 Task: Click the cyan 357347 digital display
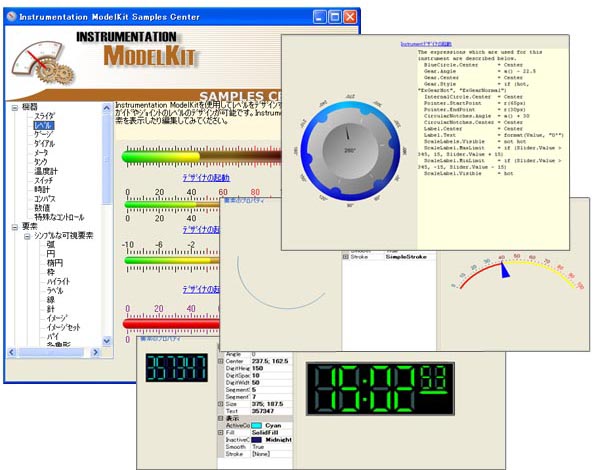177,367
